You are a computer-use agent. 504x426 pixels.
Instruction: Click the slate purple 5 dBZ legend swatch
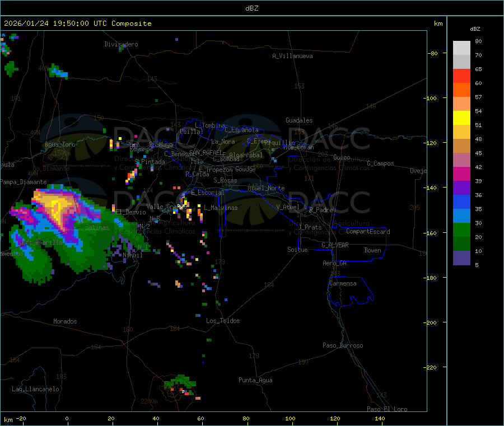pos(461,258)
